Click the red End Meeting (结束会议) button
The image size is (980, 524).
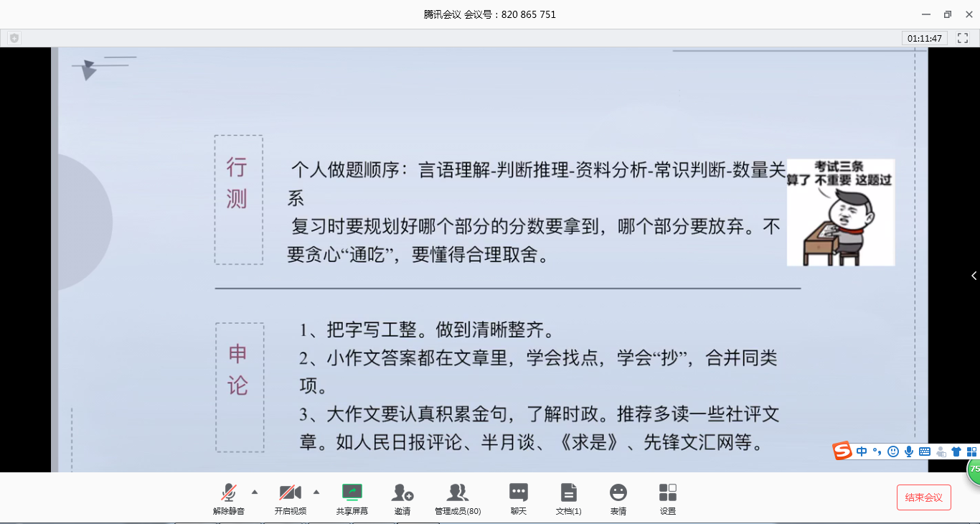tap(923, 497)
